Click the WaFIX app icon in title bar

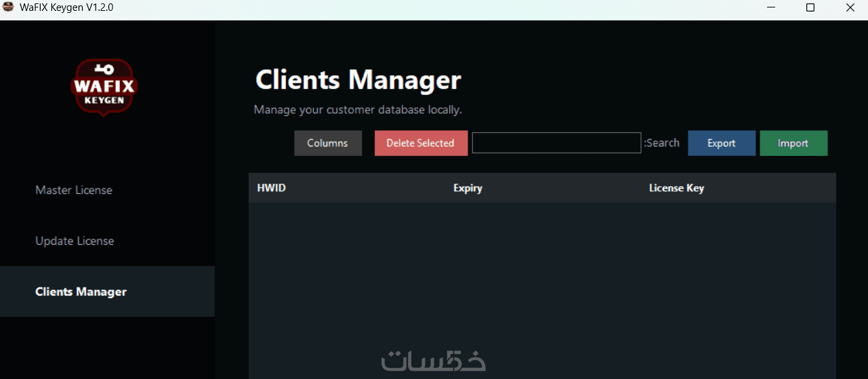9,8
